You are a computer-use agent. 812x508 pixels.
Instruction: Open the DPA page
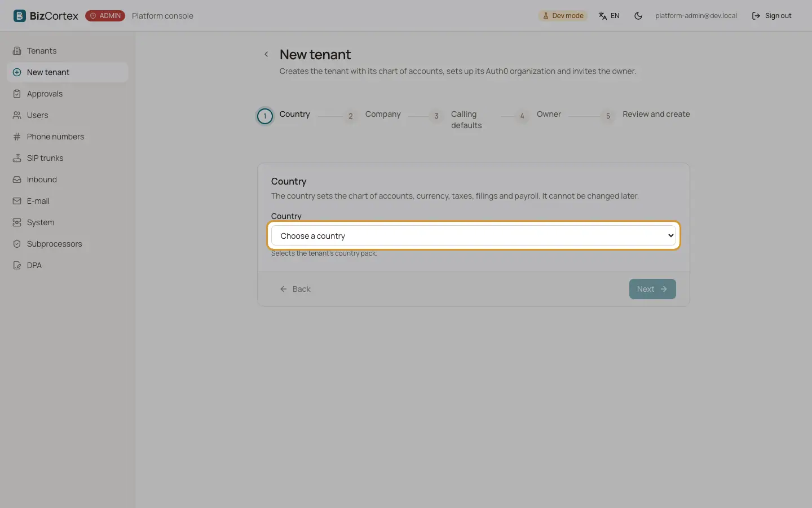pos(68,265)
